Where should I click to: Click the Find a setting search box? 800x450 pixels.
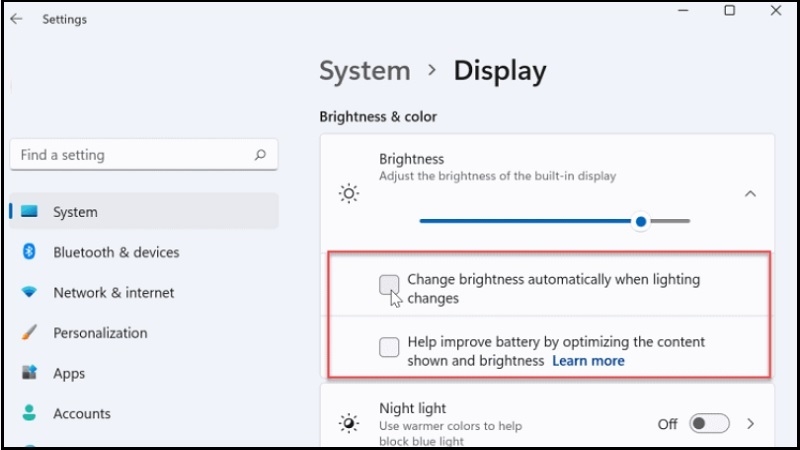pos(130,155)
